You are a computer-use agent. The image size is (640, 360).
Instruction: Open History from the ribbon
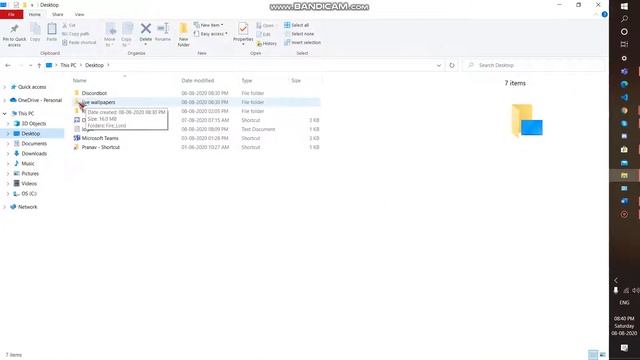(x=267, y=43)
